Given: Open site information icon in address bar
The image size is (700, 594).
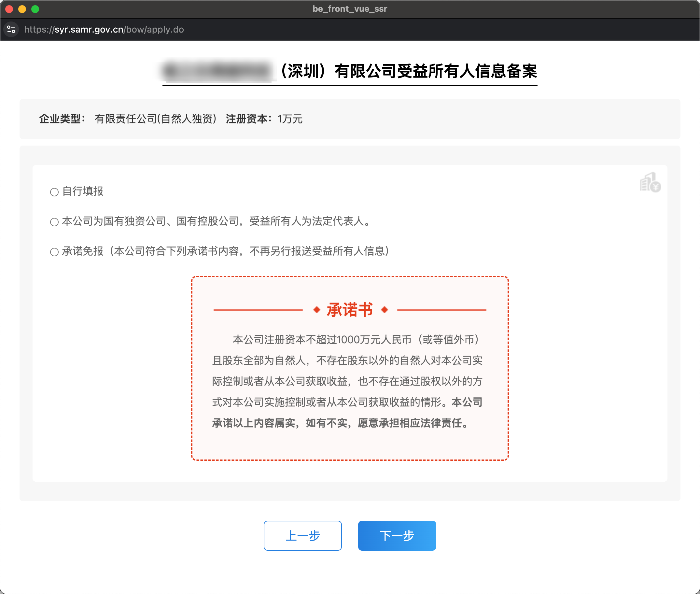Looking at the screenshot, I should point(11,29).
